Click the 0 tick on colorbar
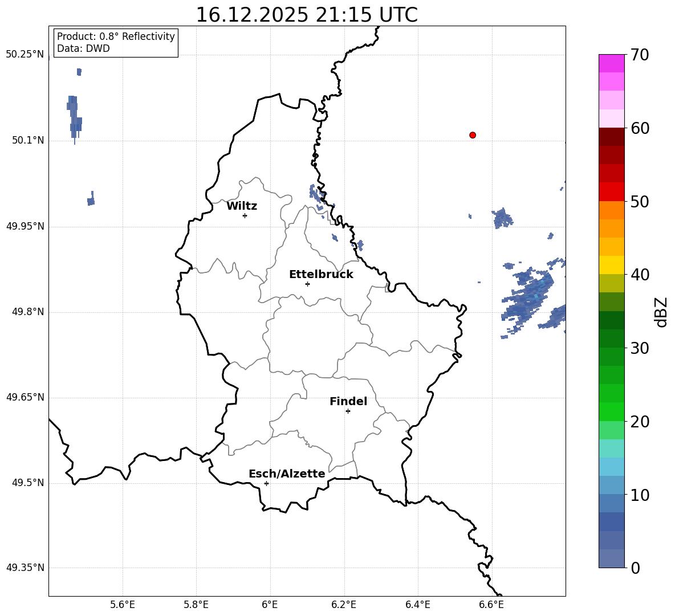Screen dimensions: 675x616 (x=635, y=568)
